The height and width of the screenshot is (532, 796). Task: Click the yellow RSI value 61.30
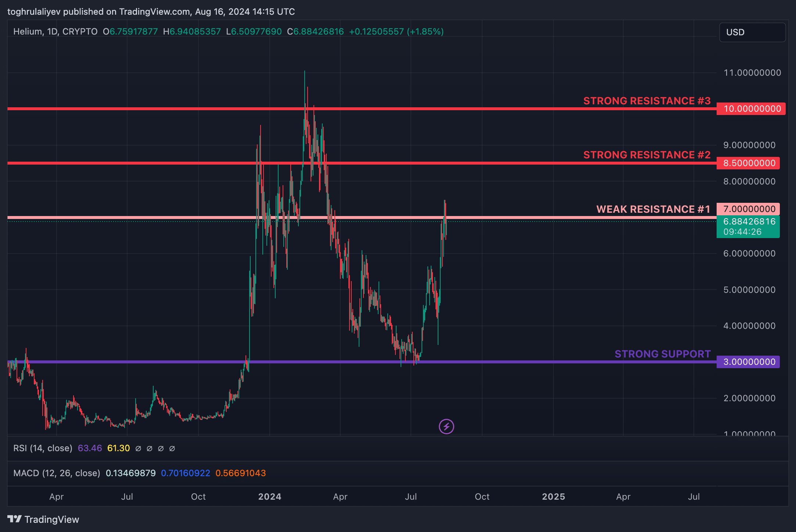[118, 448]
